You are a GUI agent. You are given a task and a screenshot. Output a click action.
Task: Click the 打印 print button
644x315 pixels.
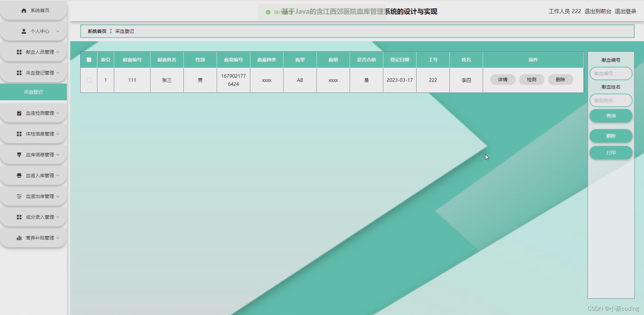pos(611,153)
